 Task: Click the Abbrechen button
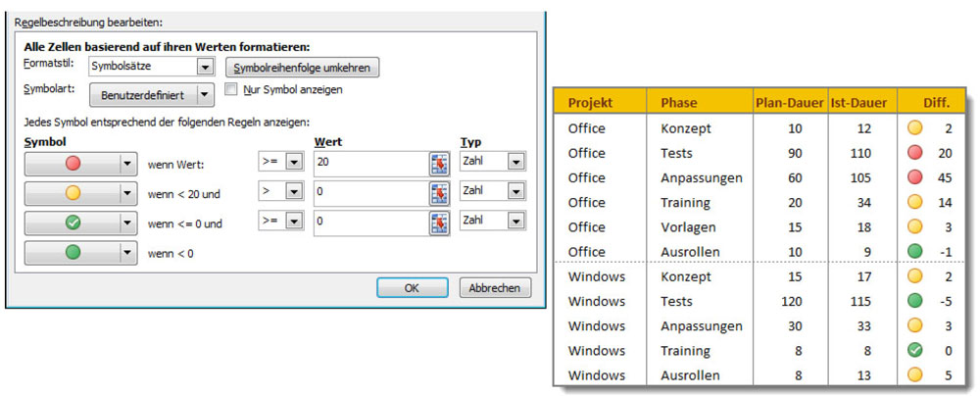(x=495, y=288)
